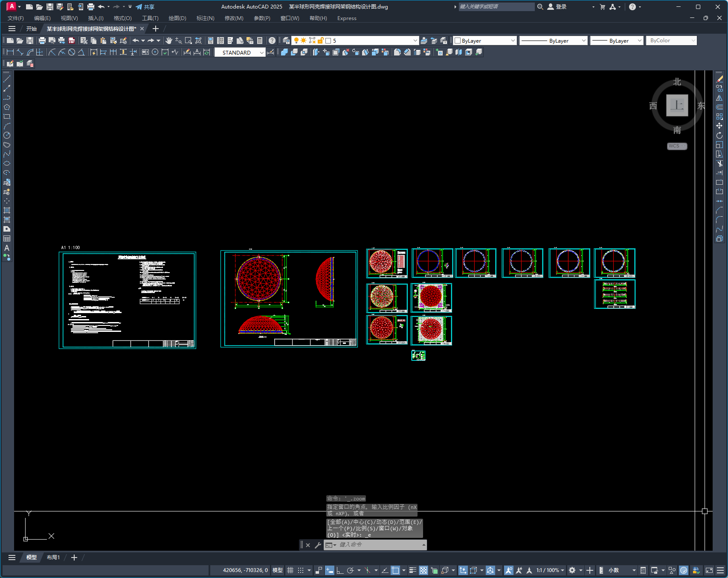Screen dimensions: 728x578
Task: Click the Dimension Style icon beside STANDARD
Action: 270,52
